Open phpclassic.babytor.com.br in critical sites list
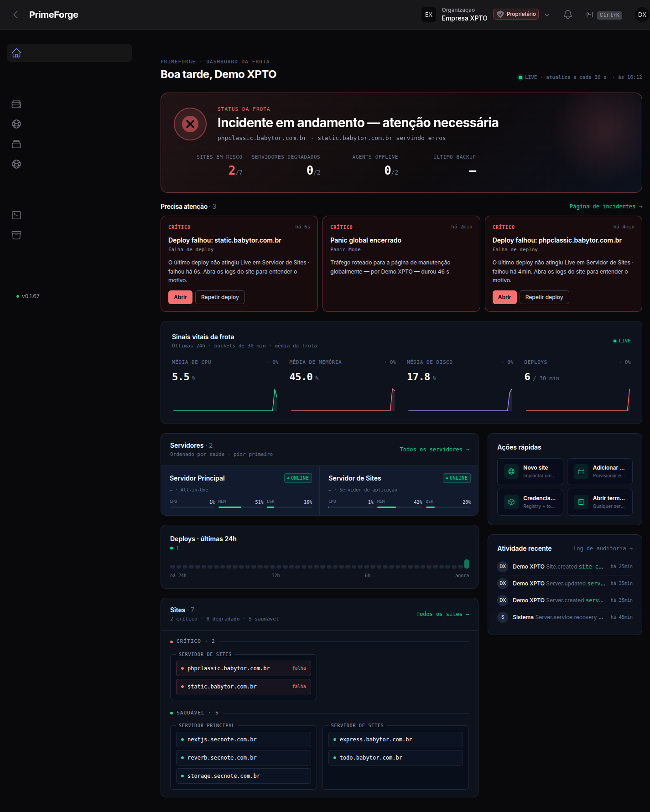The width and height of the screenshot is (650, 812). tap(244, 668)
